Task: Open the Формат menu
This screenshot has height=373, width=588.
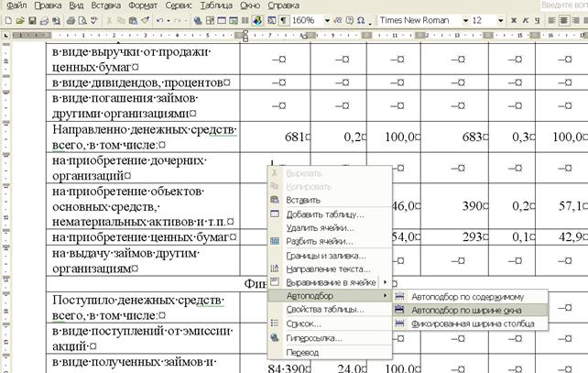Action: [143, 5]
